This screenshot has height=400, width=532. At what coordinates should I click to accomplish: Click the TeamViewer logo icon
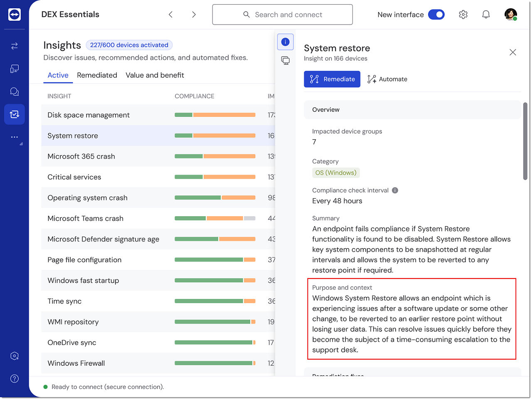[15, 15]
